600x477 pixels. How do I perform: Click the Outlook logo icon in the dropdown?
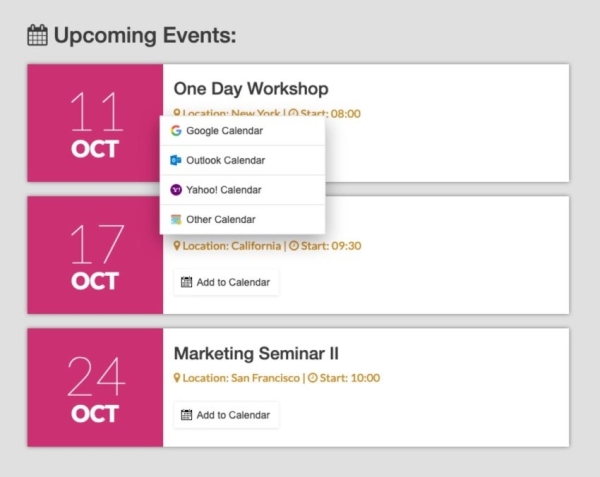click(176, 160)
